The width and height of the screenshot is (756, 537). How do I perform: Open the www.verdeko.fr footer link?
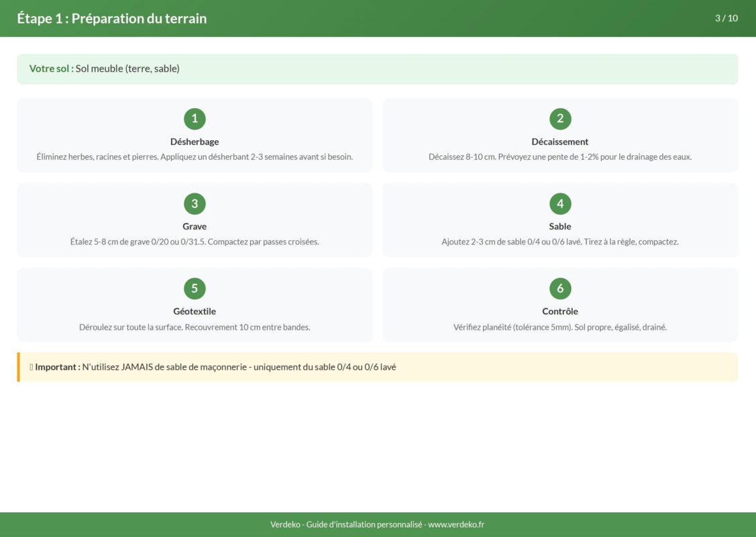click(456, 524)
